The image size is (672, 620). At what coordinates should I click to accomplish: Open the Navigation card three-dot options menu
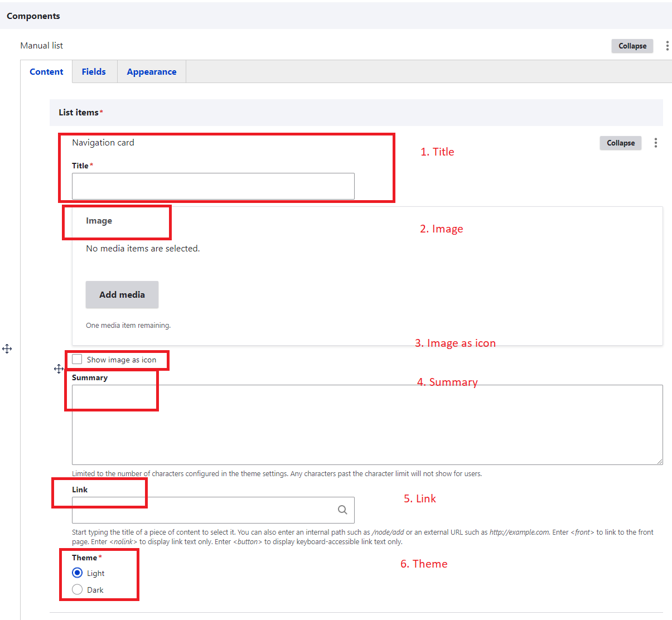655,143
